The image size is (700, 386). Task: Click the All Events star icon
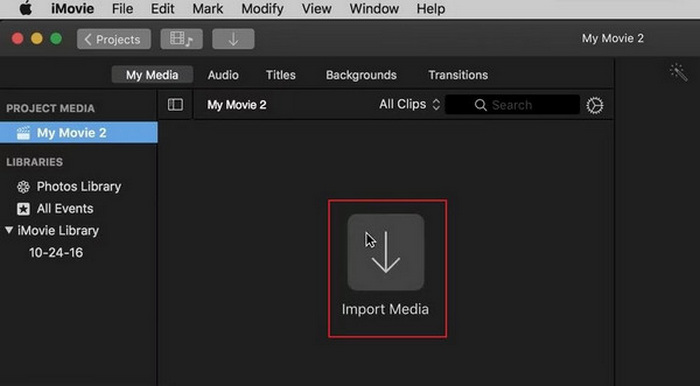coord(23,208)
